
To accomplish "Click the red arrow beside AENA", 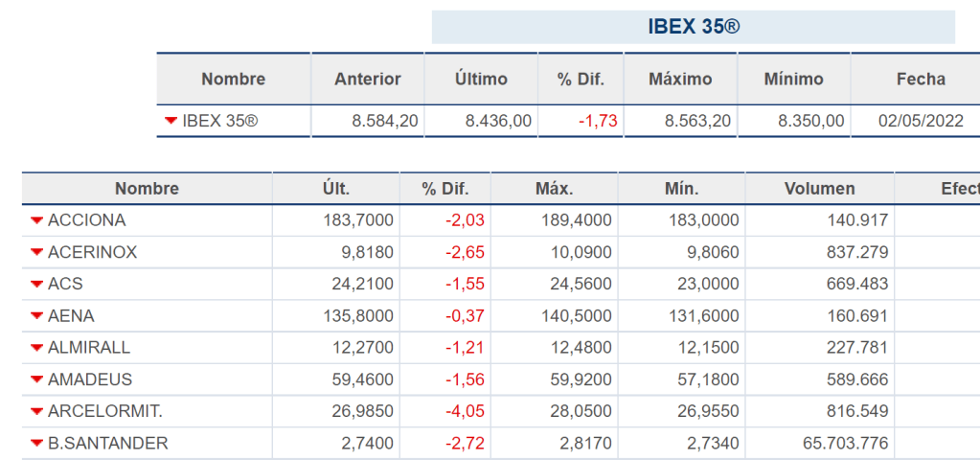I will pos(37,315).
